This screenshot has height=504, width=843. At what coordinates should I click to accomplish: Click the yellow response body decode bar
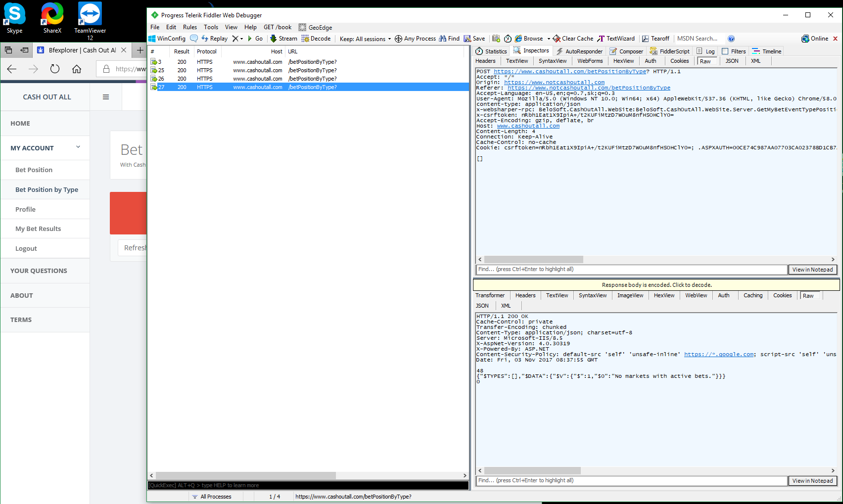coord(656,285)
